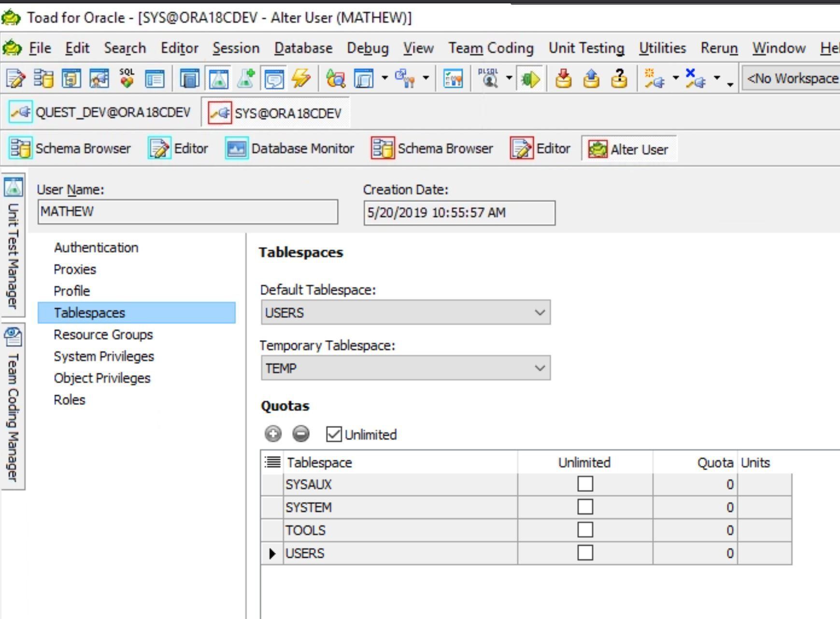Click the User Name field containing MATHEW
The height and width of the screenshot is (619, 840).
(188, 212)
